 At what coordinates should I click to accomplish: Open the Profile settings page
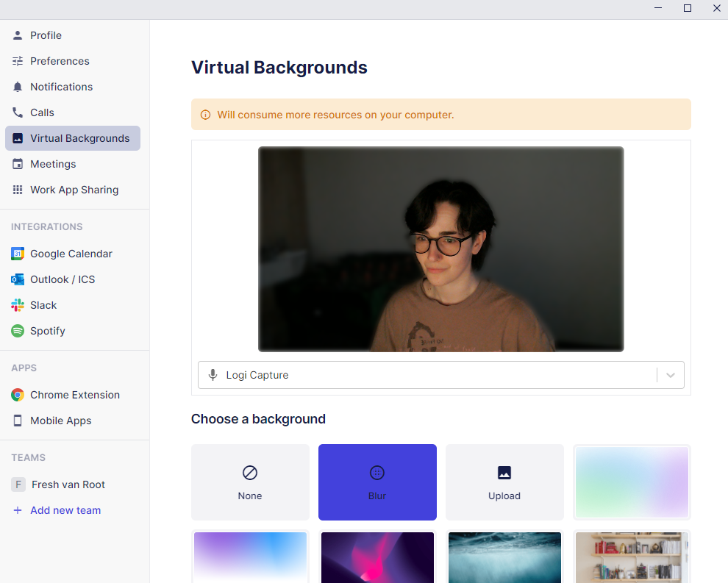pos(46,35)
